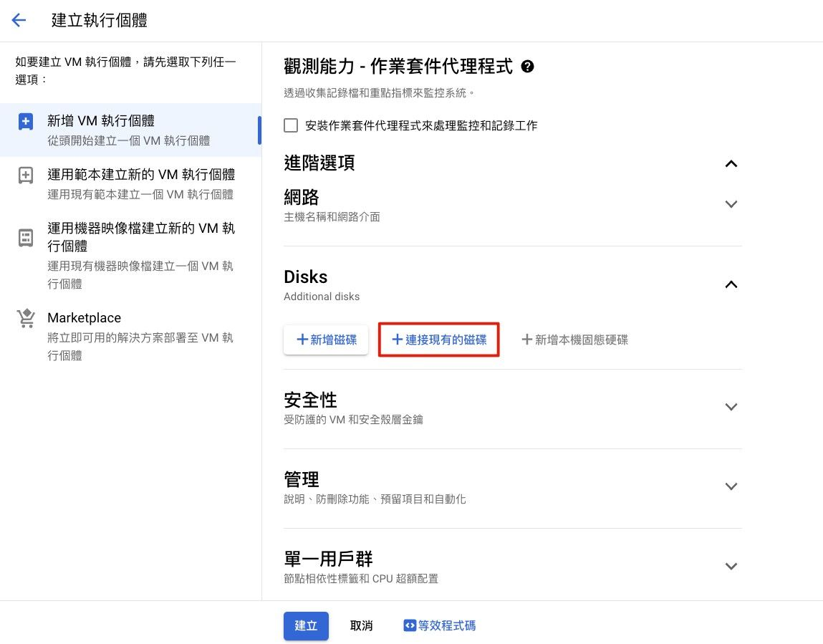Image resolution: width=823 pixels, height=644 pixels.
Task: Click 連接現有的磁碟 button
Action: click(438, 340)
